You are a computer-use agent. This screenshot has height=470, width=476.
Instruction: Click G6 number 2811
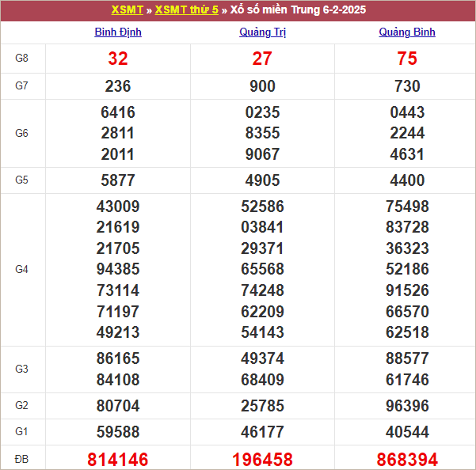118,133
